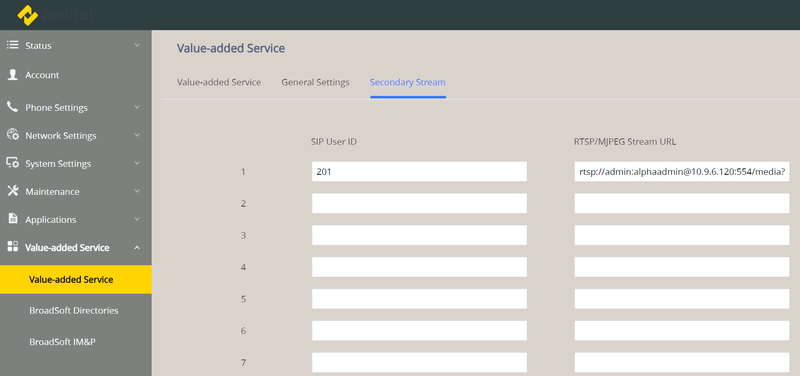Screen dimensions: 800x376
Task: Click the row 4 SIP User ID field
Action: click(x=419, y=267)
